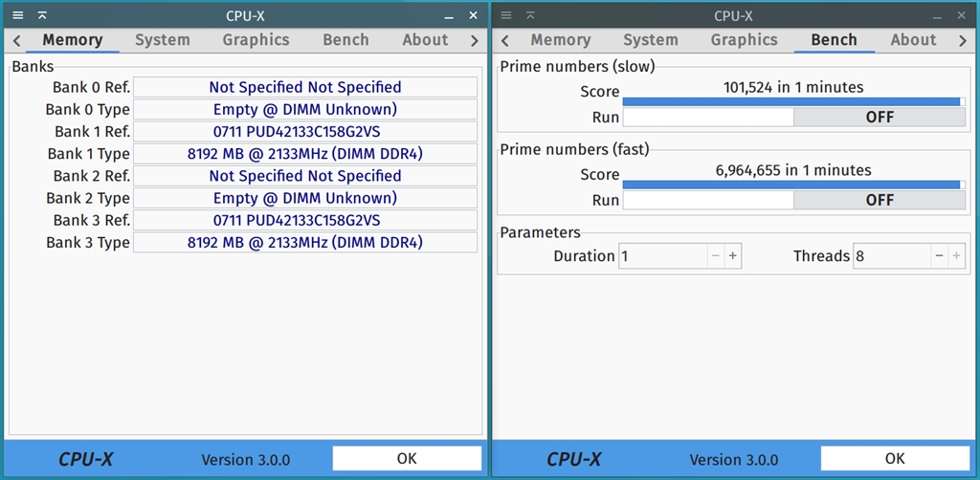Screen dimensions: 980x480
Task: Open the window menu in the Bench window
Action: click(506, 15)
